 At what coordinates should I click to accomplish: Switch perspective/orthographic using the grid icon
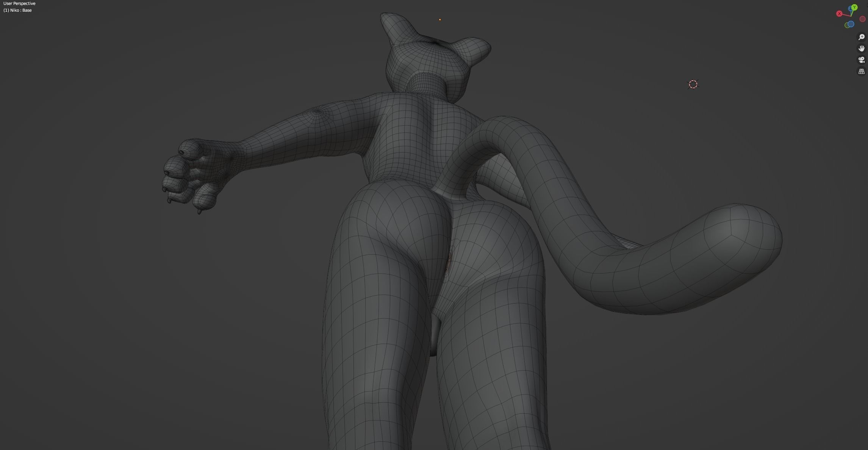(x=862, y=71)
